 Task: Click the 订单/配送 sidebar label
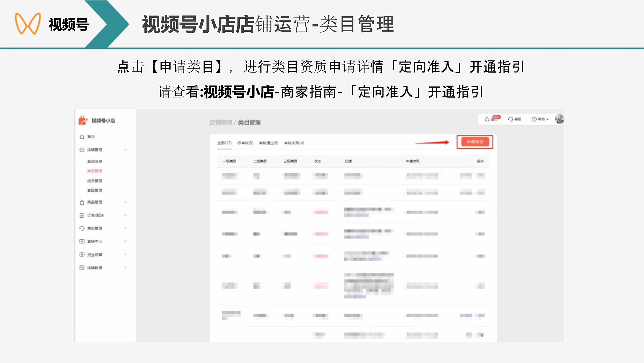(x=96, y=215)
